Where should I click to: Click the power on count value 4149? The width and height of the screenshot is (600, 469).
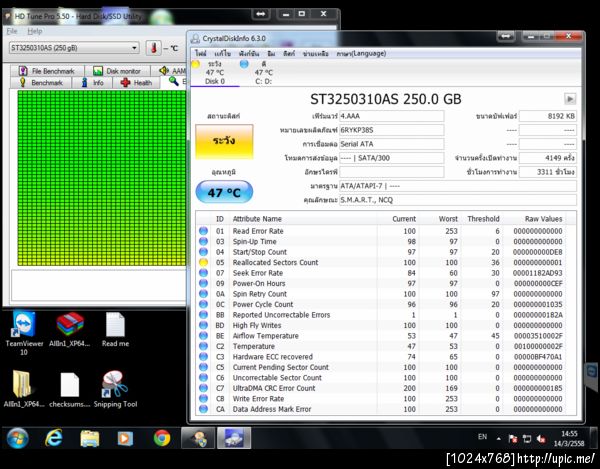coord(548,158)
